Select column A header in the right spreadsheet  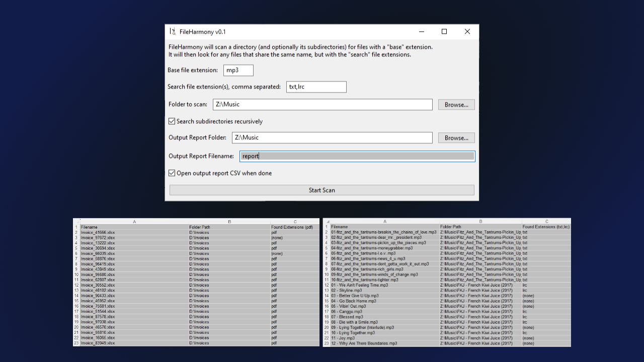385,221
